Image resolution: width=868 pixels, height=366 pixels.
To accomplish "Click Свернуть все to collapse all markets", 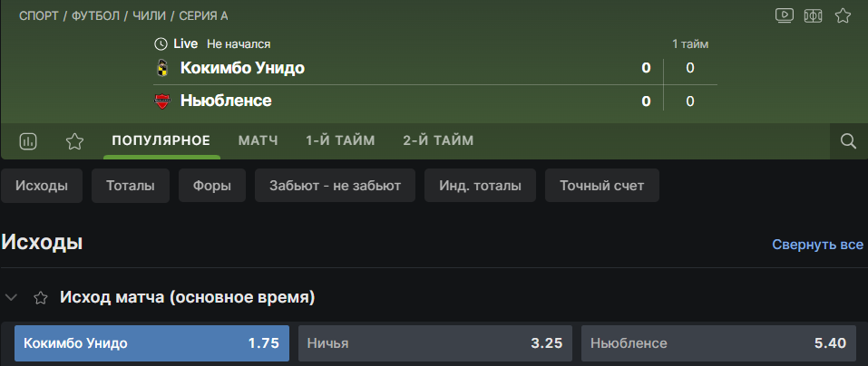I will [x=817, y=245].
